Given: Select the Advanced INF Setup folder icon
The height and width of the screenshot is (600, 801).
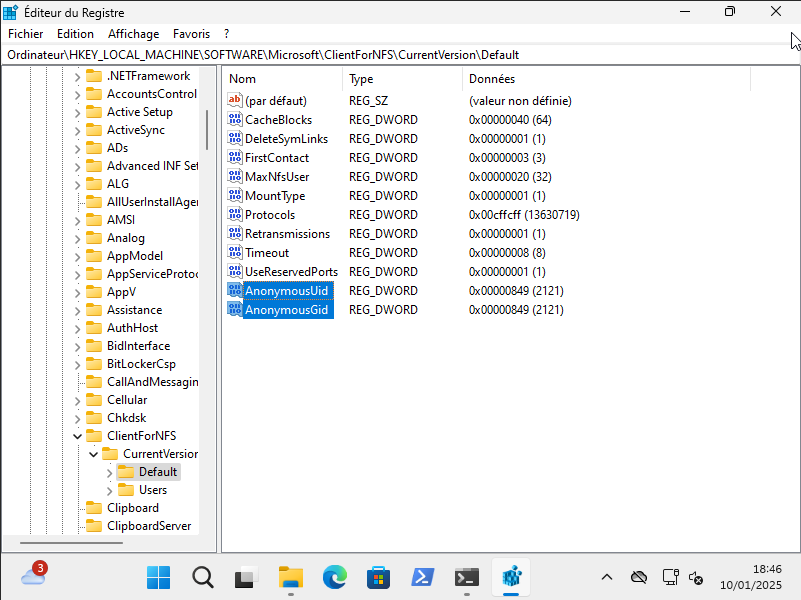Looking at the screenshot, I should coord(94,166).
